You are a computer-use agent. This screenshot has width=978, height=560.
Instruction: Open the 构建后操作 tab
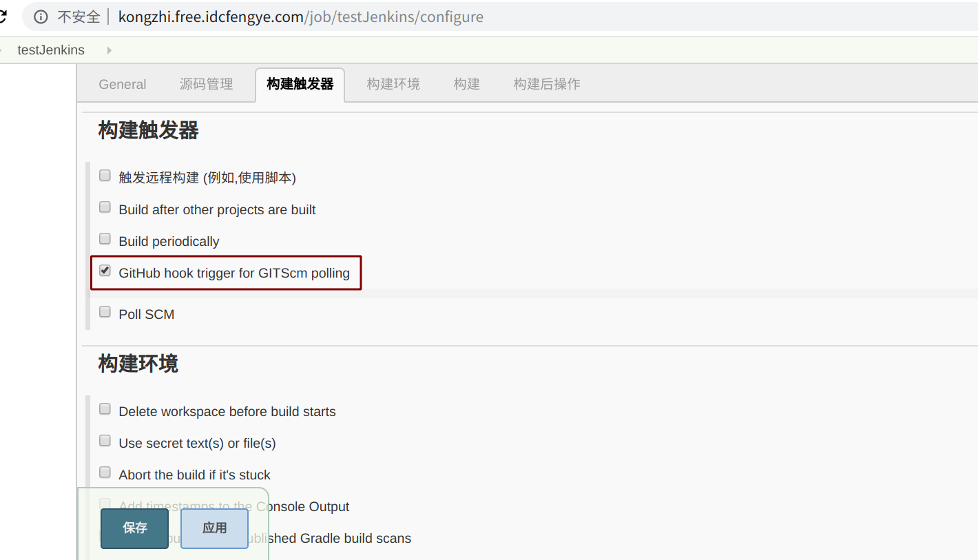point(547,84)
